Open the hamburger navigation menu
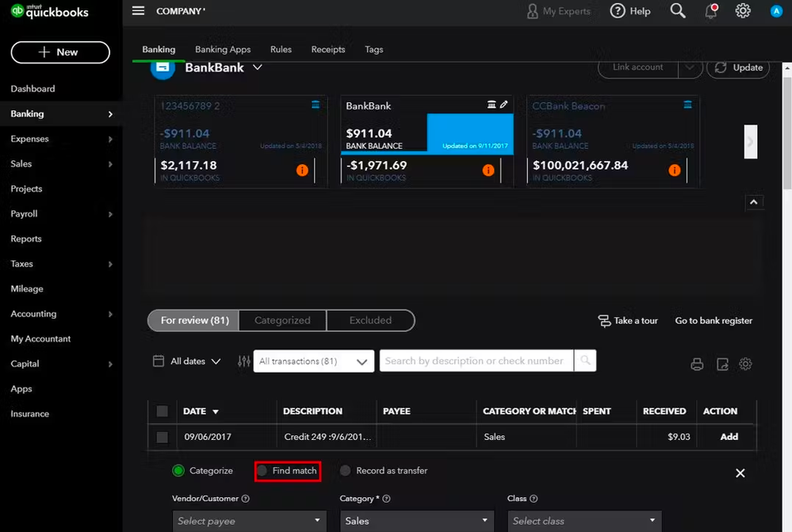 pyautogui.click(x=139, y=10)
